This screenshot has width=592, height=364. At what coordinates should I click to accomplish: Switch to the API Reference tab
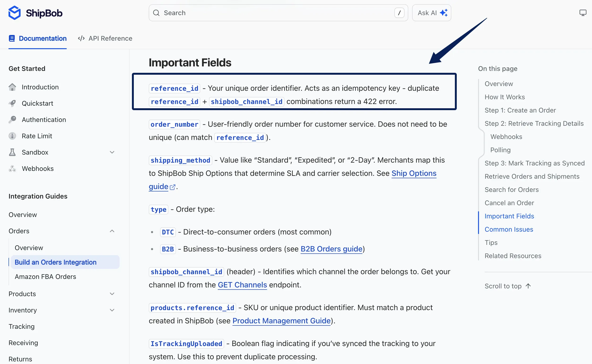[x=105, y=38]
